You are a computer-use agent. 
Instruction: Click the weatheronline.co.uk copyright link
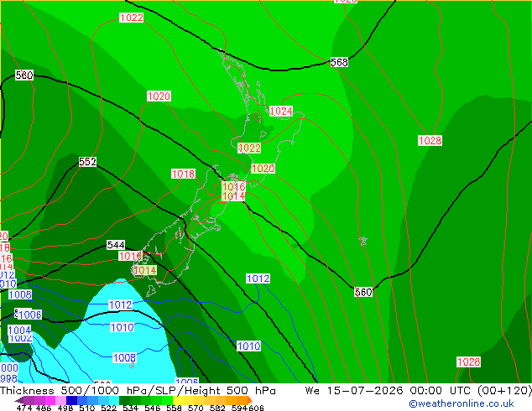click(462, 403)
